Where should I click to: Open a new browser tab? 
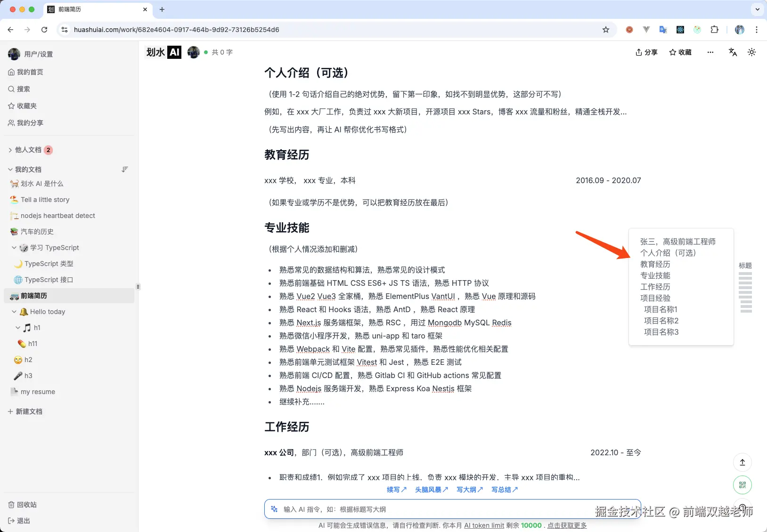(162, 9)
